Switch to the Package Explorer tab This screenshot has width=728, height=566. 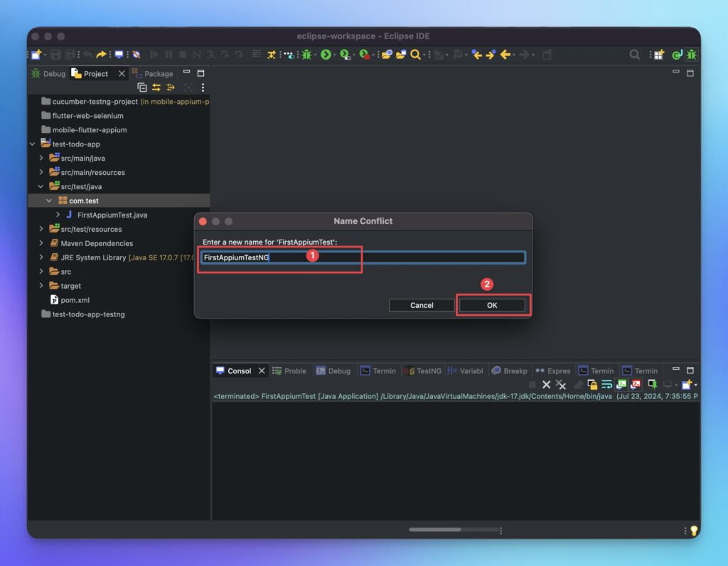153,73
